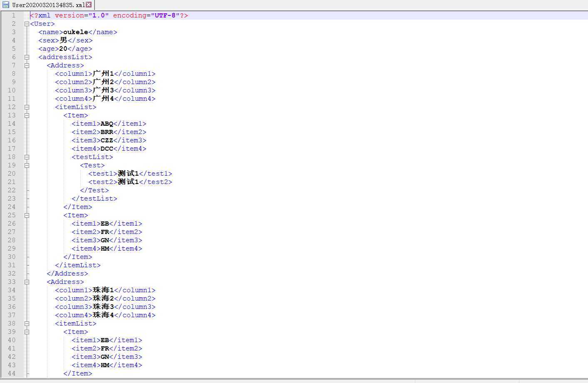Click the item4 value DCC
This screenshot has height=383, width=588.
pos(107,149)
